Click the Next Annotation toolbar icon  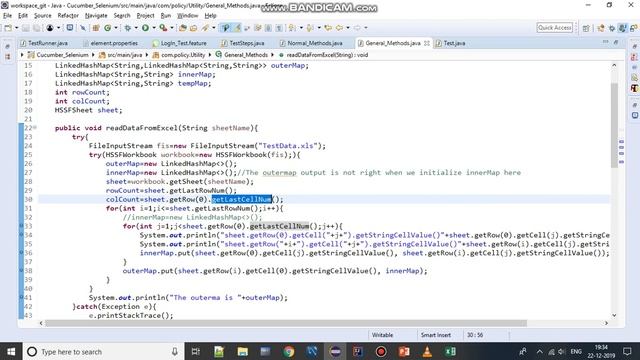(x=291, y=28)
